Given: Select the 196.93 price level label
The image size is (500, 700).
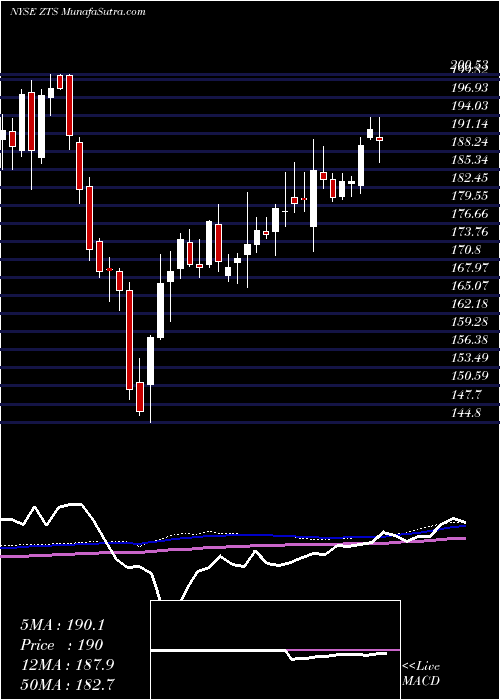Looking at the screenshot, I should coord(469,88).
